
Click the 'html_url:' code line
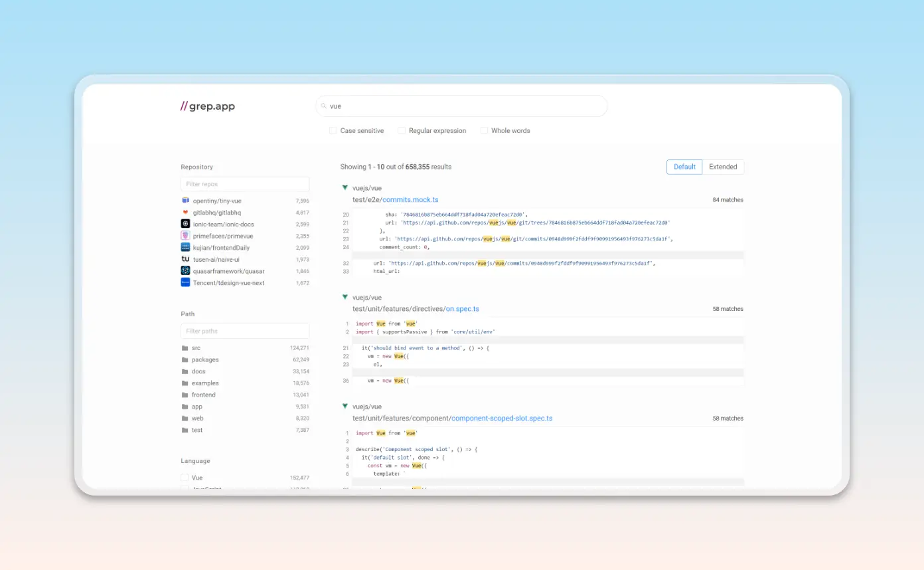386,271
